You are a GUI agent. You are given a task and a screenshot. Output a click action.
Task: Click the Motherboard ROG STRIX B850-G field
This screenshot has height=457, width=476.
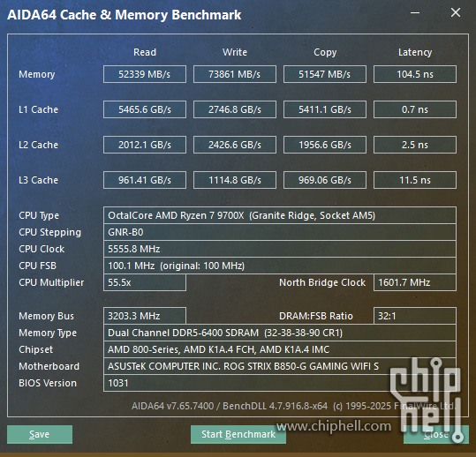click(x=280, y=366)
